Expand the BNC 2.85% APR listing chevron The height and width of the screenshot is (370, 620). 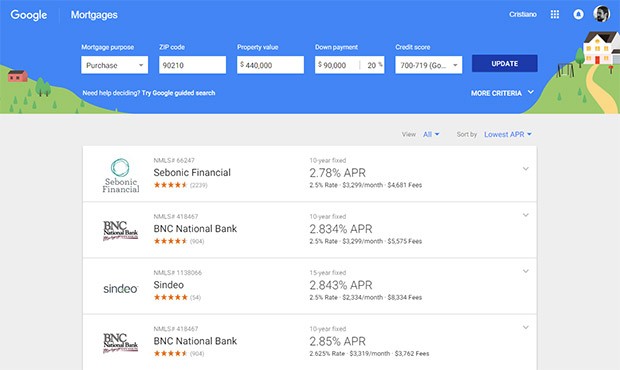(x=525, y=327)
